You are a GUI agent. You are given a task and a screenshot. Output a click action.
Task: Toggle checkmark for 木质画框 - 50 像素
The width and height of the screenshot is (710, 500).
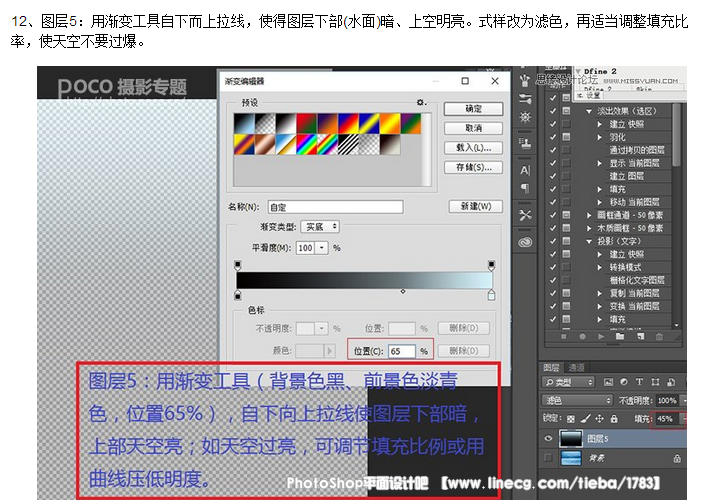point(553,228)
